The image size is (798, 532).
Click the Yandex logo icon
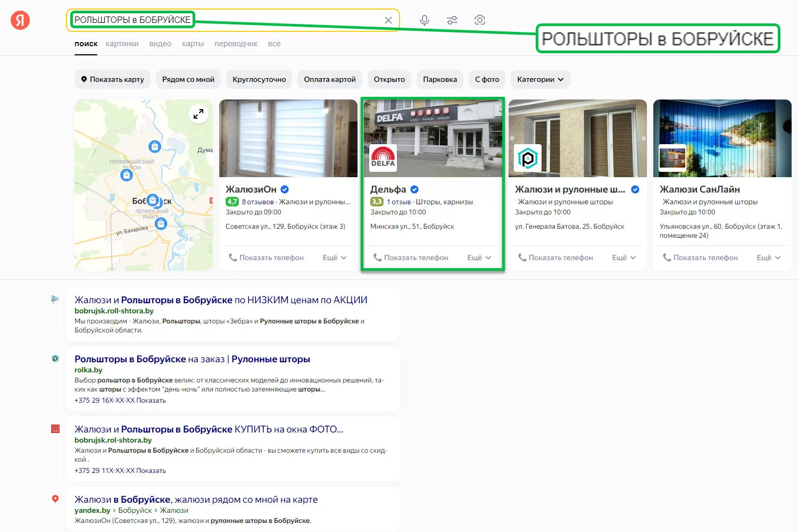coord(20,20)
